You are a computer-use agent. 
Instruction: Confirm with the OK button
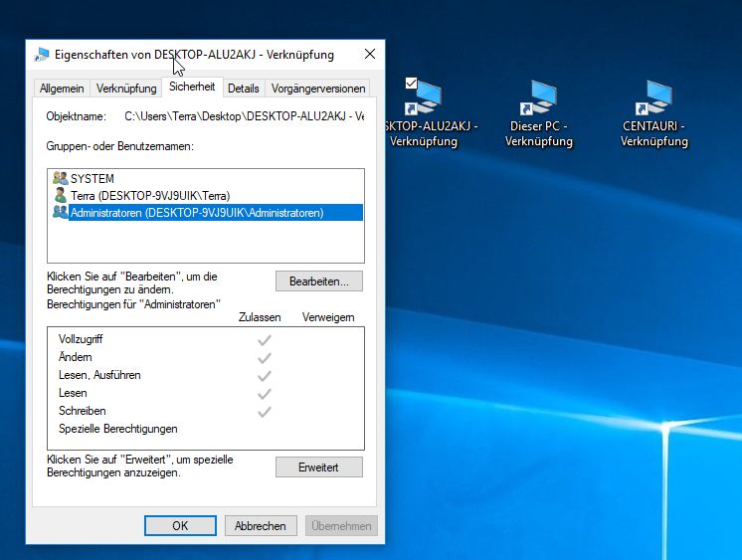tap(180, 526)
